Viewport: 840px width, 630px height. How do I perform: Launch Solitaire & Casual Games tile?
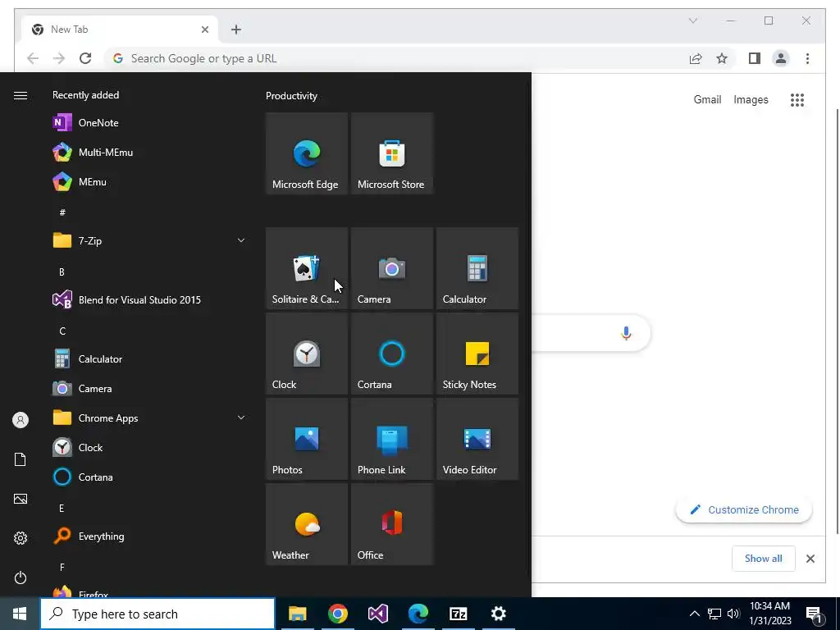click(x=307, y=268)
